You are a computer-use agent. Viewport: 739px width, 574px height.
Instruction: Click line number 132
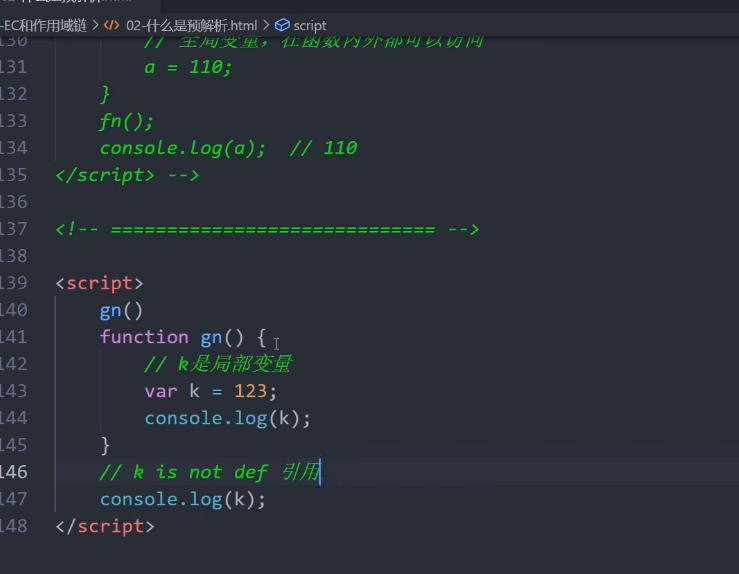[x=13, y=94]
